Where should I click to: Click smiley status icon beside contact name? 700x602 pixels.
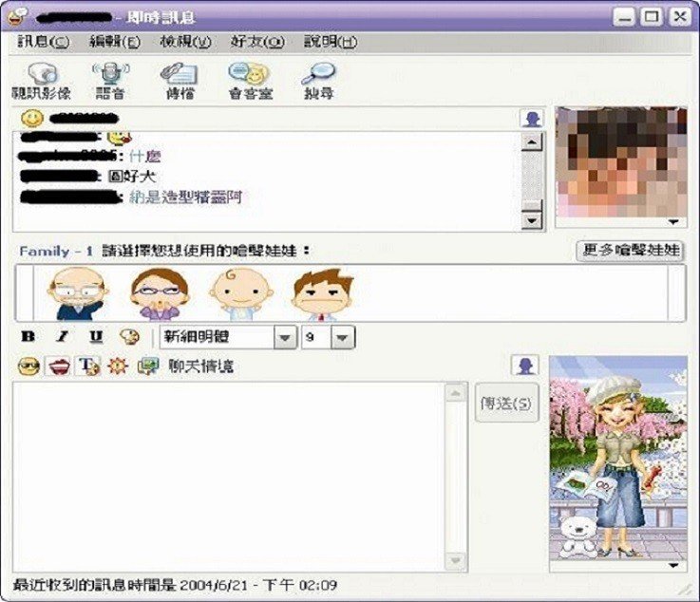[x=32, y=119]
